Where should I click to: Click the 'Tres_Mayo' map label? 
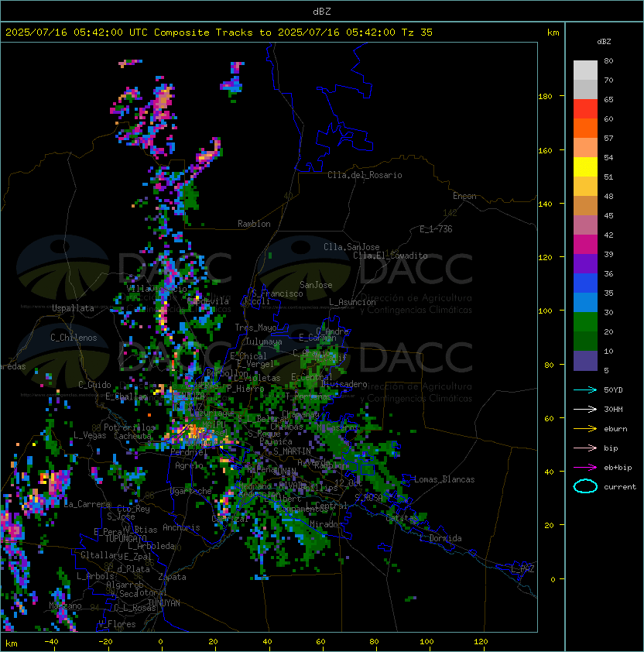click(x=255, y=328)
